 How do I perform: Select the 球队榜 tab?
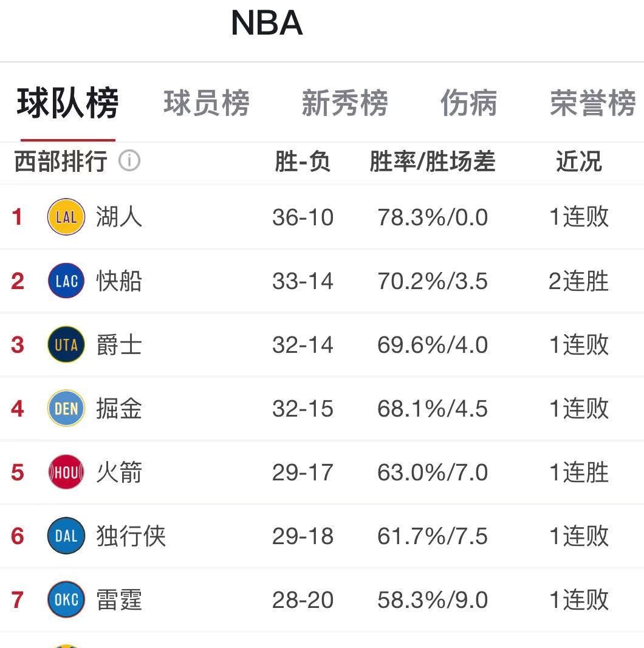tap(68, 103)
